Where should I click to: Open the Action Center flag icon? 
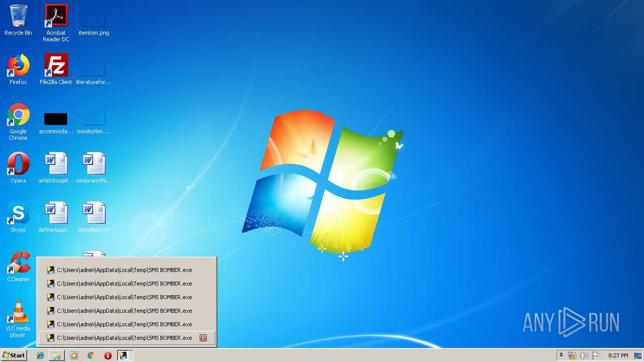596,355
